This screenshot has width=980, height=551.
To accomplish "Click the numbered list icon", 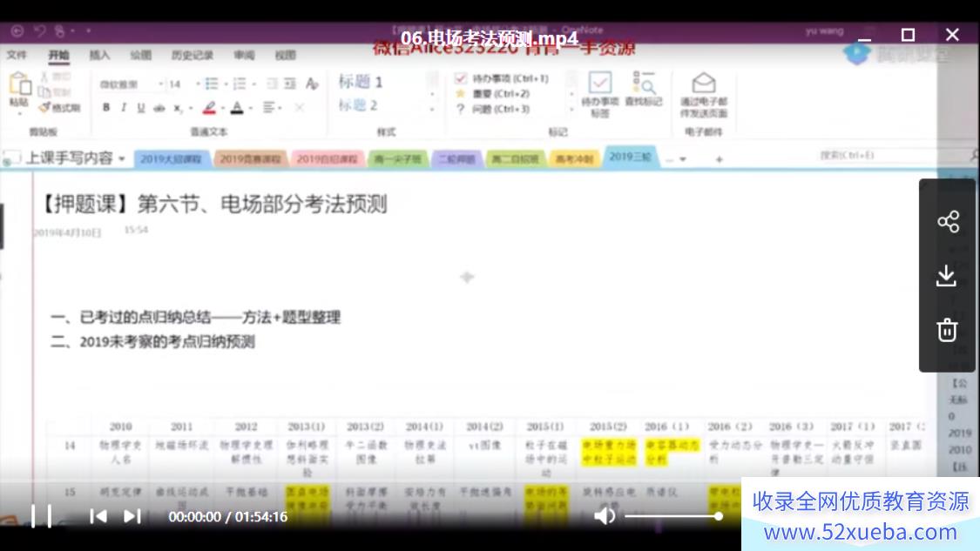I will click(239, 84).
